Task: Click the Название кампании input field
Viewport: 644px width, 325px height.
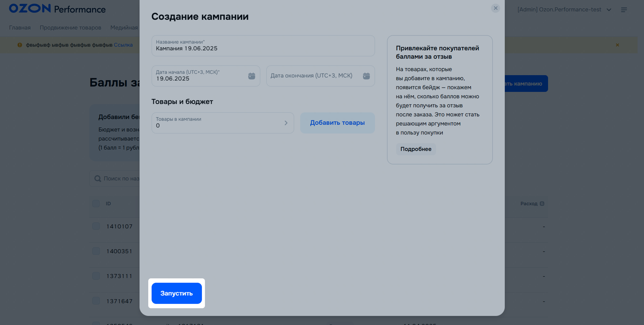Action: pos(263,46)
